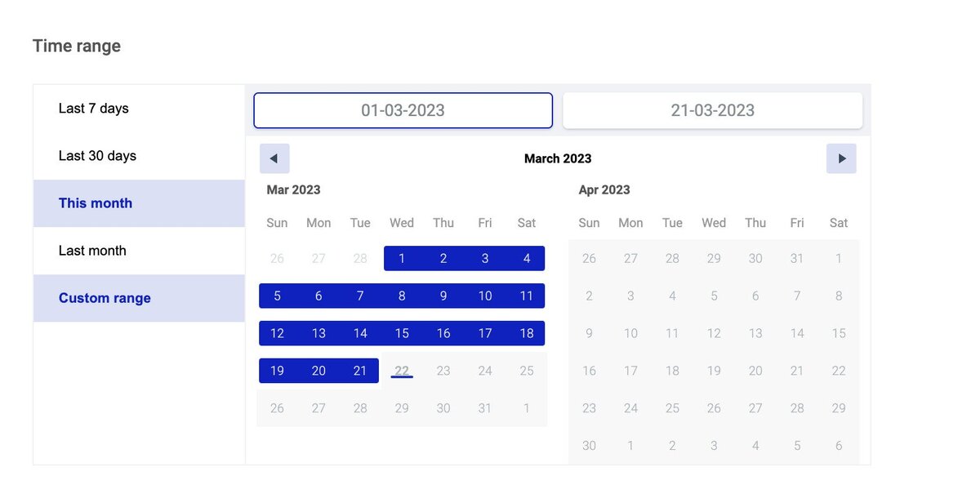The image size is (980, 503).
Task: Pick April 30 in the right calendar
Action: 589,446
